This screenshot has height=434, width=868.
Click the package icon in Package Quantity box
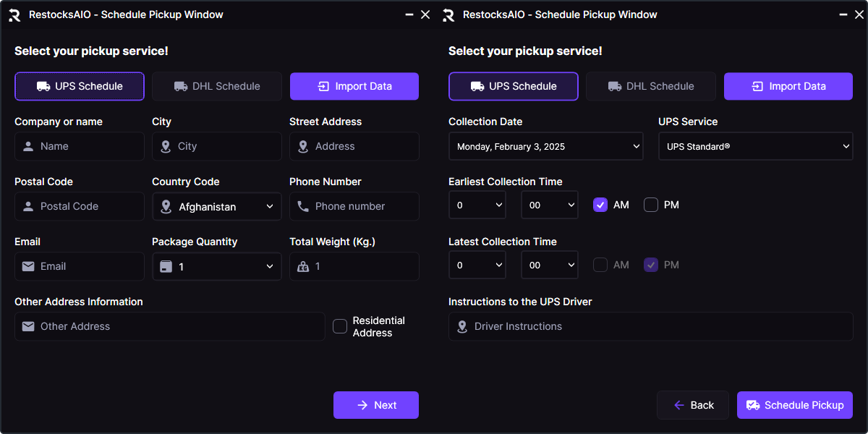(166, 266)
